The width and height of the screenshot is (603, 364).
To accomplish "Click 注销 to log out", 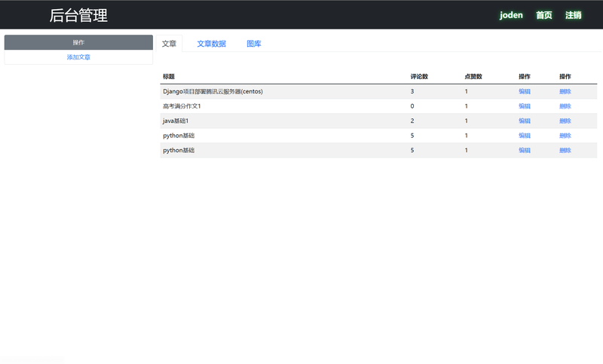I will pos(573,15).
